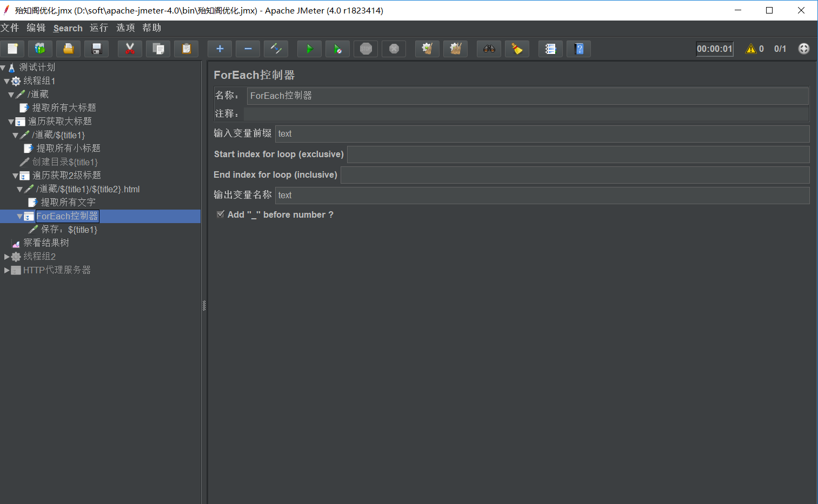Open the Function Helper list icon
This screenshot has height=504, width=818.
551,49
